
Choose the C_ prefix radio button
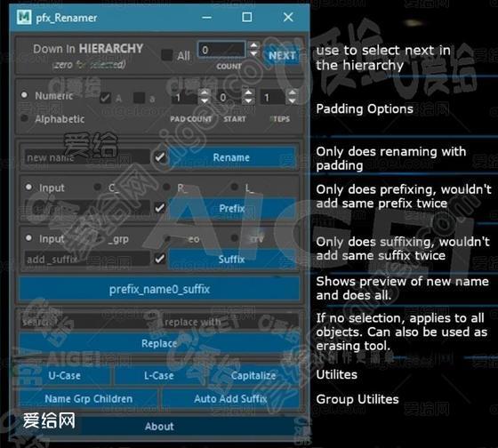(98, 187)
